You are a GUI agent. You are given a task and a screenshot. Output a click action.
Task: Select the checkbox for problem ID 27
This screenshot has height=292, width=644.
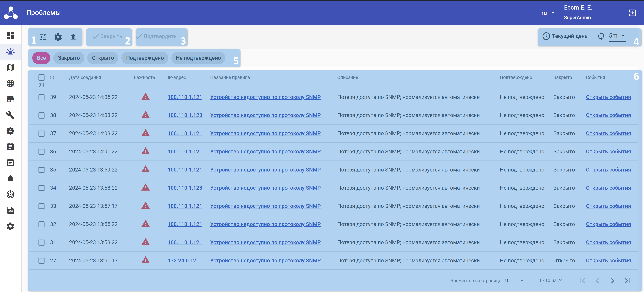coord(42,261)
